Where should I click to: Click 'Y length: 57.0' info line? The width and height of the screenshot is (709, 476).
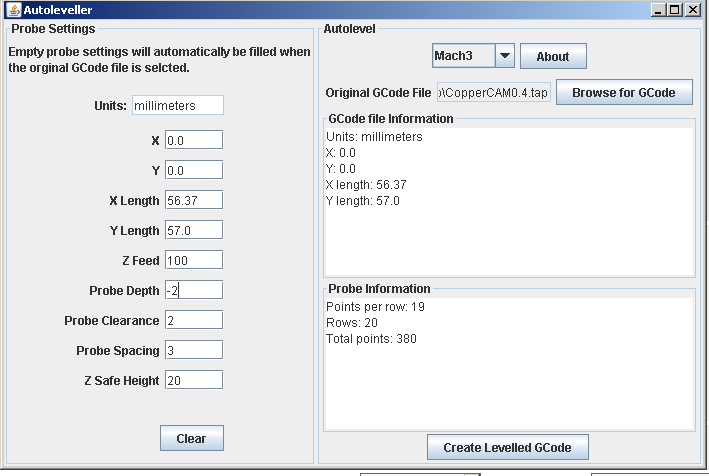pyautogui.click(x=363, y=201)
